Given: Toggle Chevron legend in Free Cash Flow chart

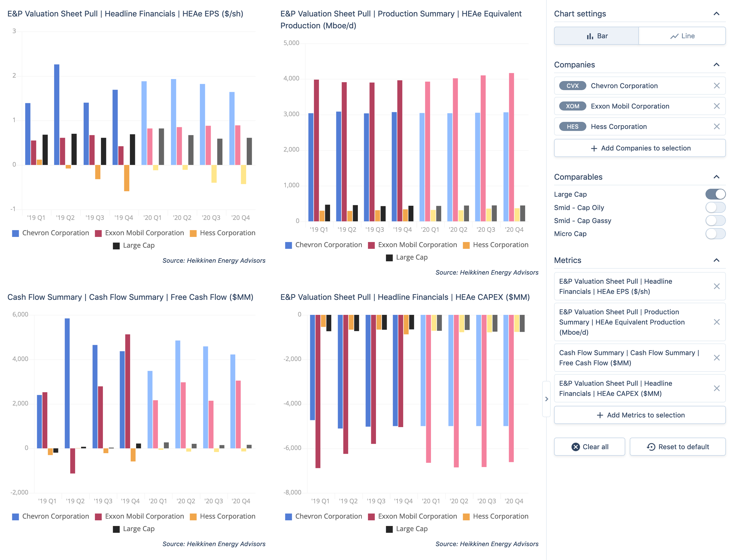Looking at the screenshot, I should (50, 516).
